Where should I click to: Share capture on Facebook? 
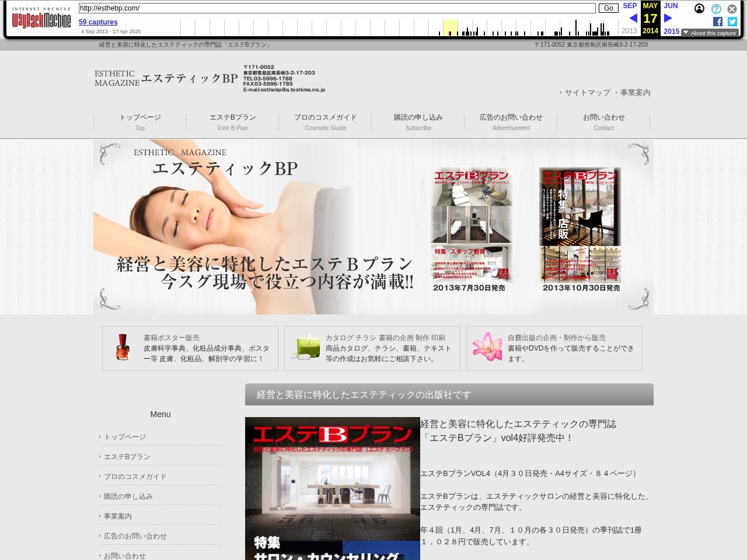click(x=718, y=22)
